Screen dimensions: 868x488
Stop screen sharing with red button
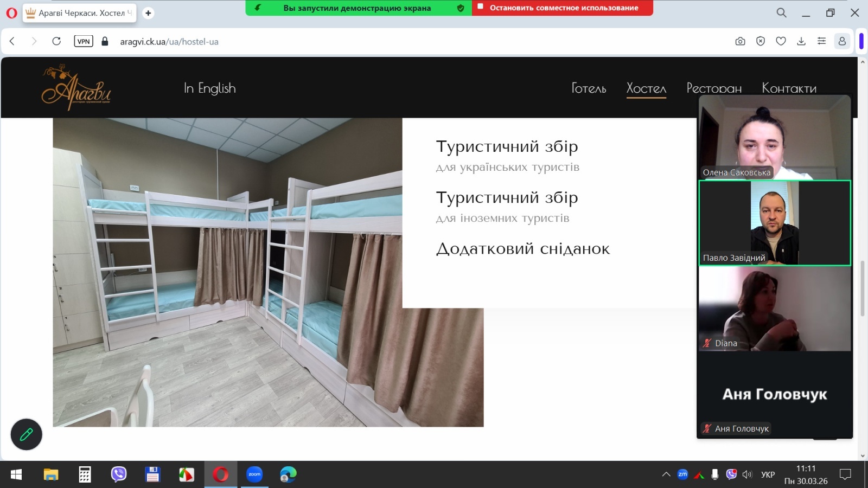click(x=563, y=8)
